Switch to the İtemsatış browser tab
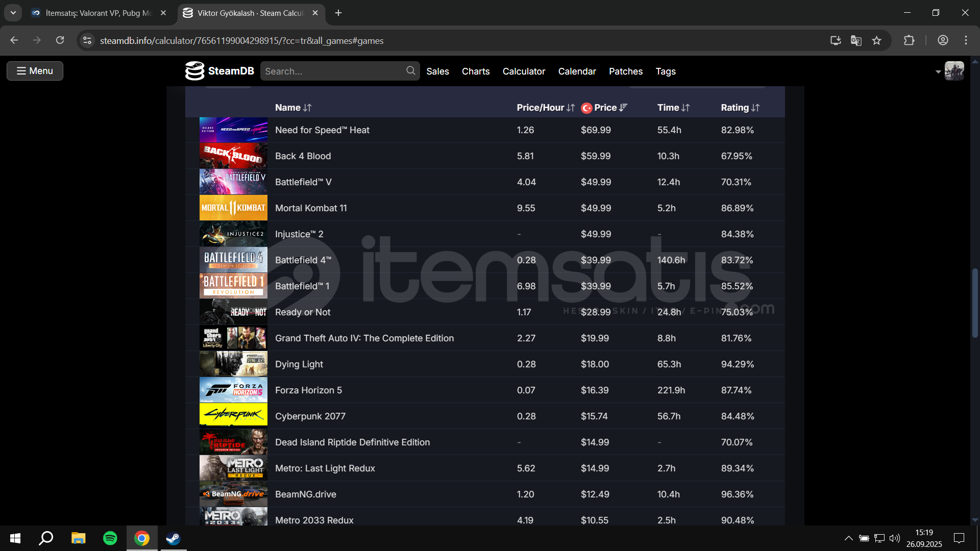The width and height of the screenshot is (980, 551). point(97,13)
